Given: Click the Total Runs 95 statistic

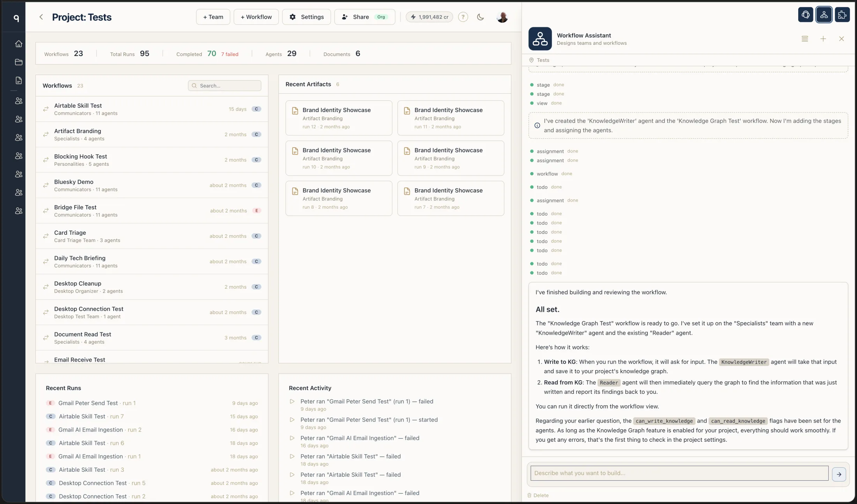Looking at the screenshot, I should 130,54.
